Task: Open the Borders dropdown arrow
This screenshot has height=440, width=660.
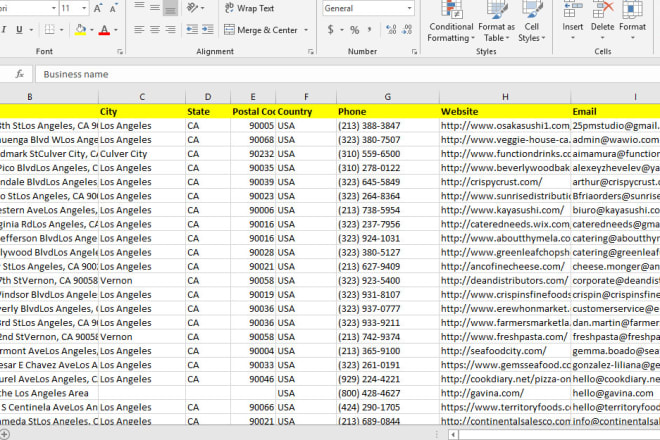Action: pyautogui.click(x=61, y=30)
